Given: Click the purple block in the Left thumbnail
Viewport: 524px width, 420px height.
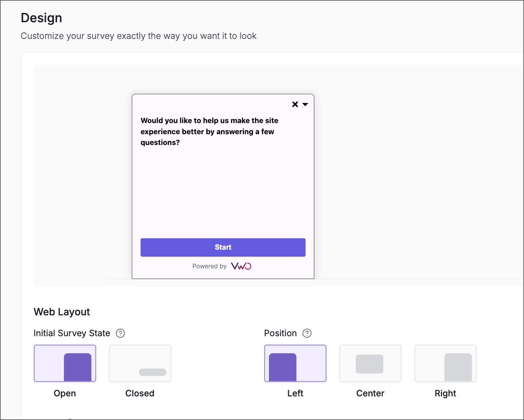Looking at the screenshot, I should [283, 367].
